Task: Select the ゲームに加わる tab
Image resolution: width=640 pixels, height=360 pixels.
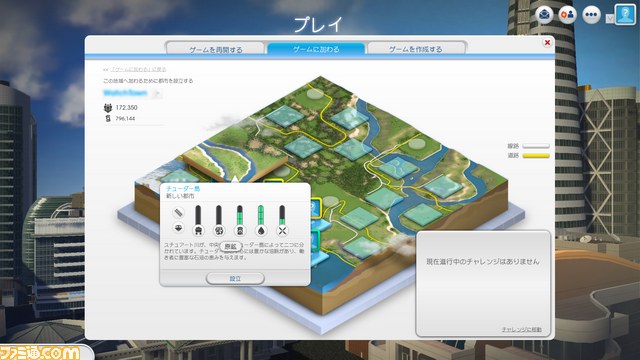Action: coord(316,49)
